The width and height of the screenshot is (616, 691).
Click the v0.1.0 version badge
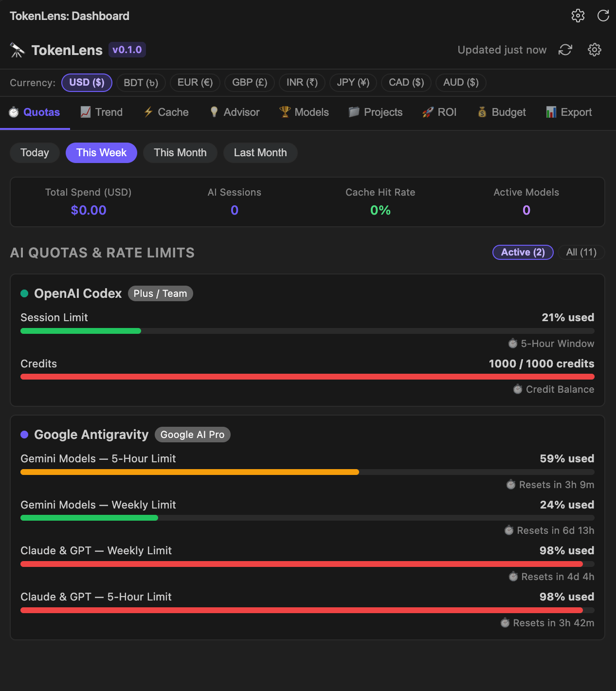[127, 50]
